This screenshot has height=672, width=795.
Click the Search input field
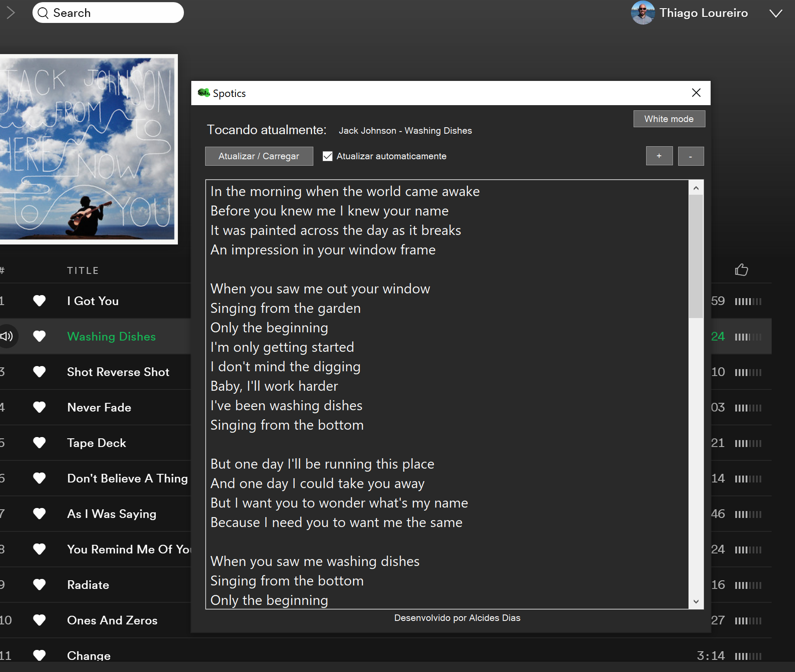pyautogui.click(x=108, y=13)
